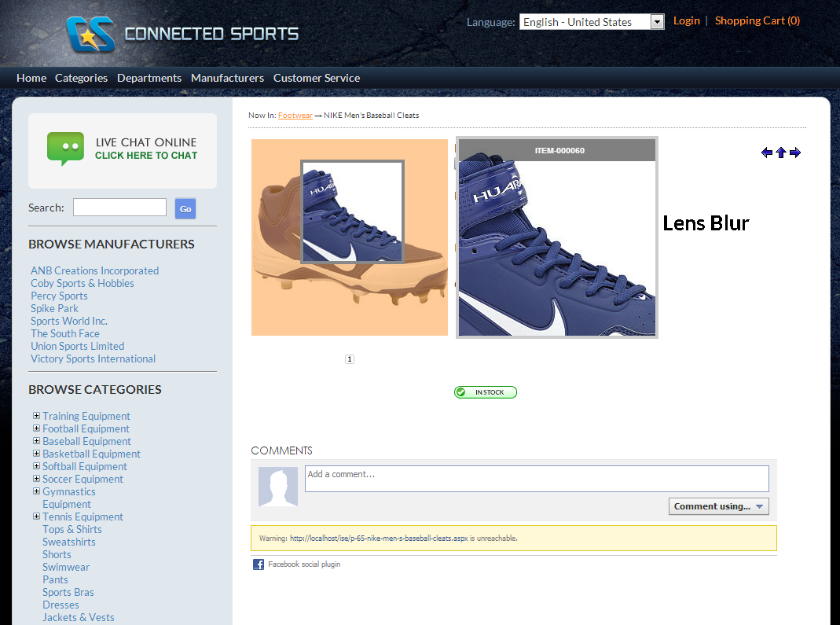The height and width of the screenshot is (625, 840).
Task: Open Victory Sports International link
Action: (94, 359)
